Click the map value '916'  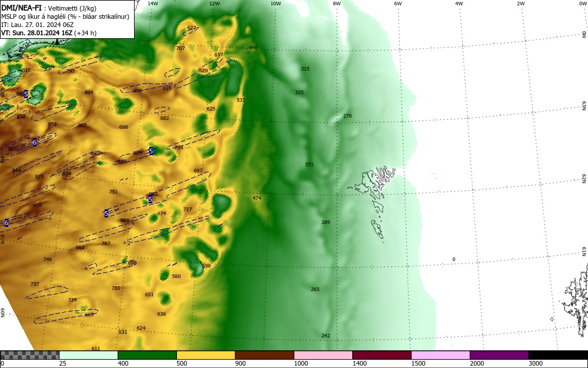coord(38,205)
